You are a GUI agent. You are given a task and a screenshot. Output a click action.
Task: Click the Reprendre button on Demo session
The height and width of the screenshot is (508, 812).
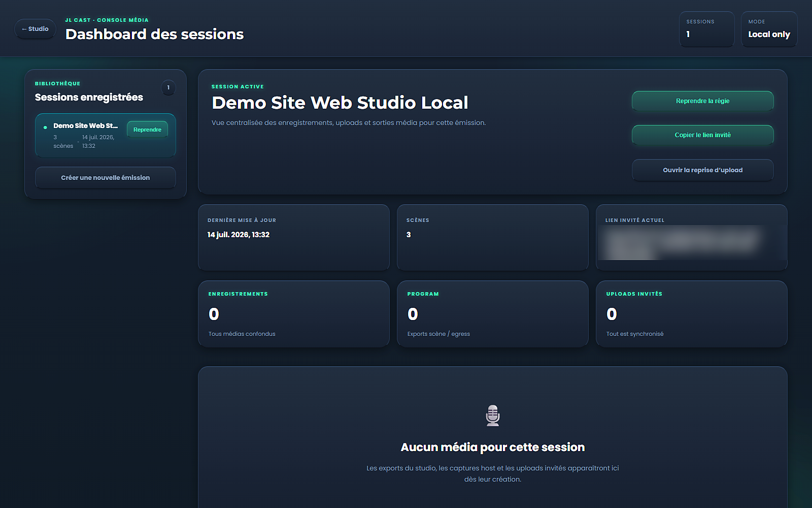(x=147, y=130)
